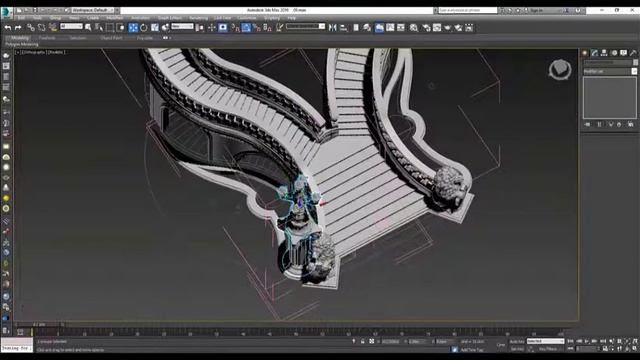This screenshot has height=360, width=640.
Task: Toggle Select and Manipulate mode
Action: tap(211, 27)
